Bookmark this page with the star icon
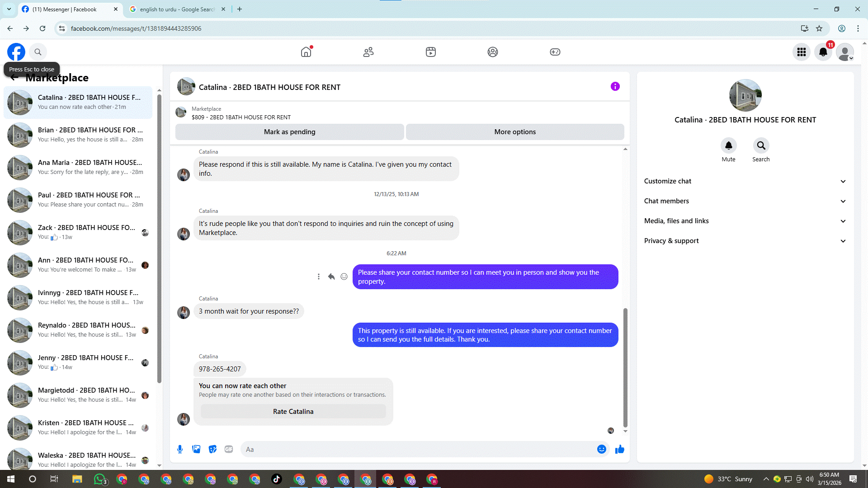Viewport: 868px width, 488px height. pos(819,28)
